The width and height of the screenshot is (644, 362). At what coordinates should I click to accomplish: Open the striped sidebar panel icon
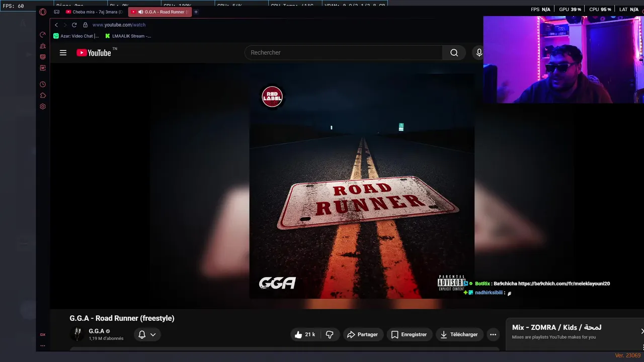pyautogui.click(x=43, y=57)
